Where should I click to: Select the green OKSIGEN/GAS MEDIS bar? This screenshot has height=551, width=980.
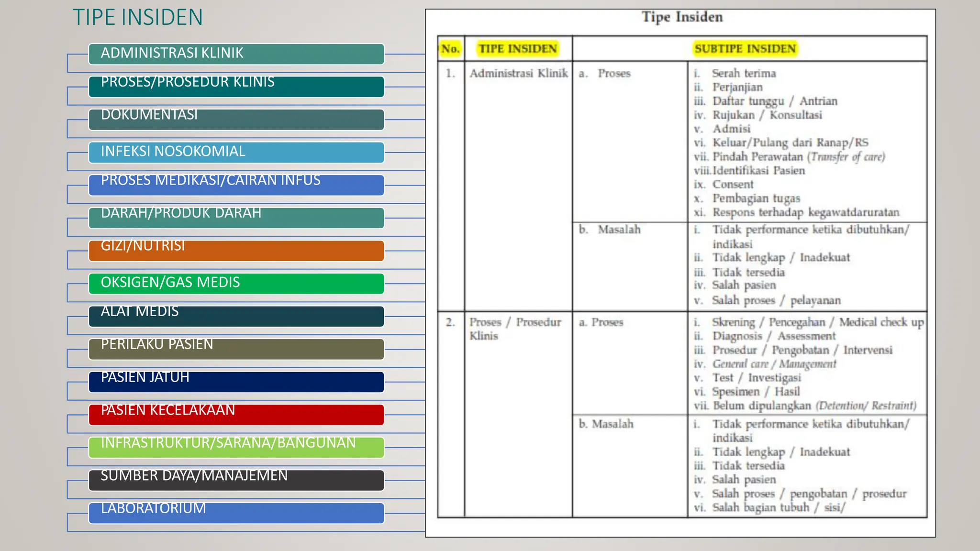pos(236,283)
